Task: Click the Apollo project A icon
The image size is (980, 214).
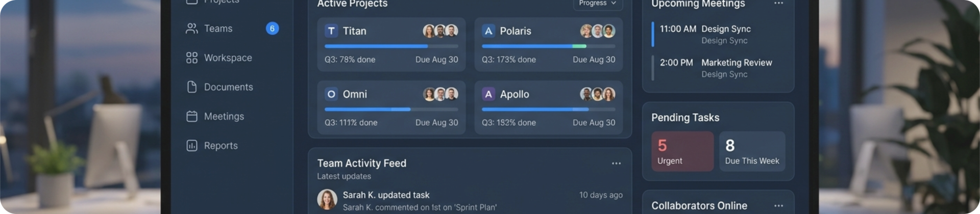Action: [x=488, y=94]
